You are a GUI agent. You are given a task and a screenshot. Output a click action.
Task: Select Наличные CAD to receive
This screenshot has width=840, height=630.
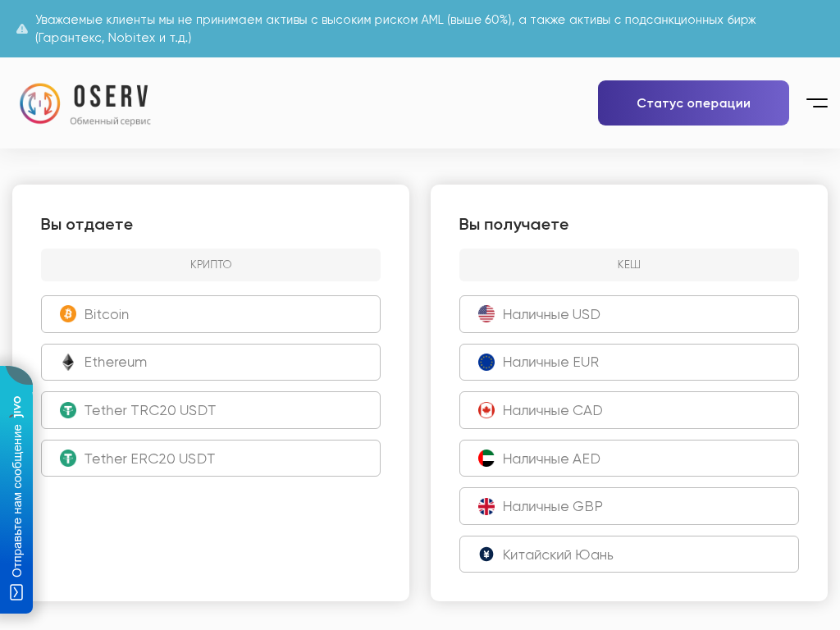point(629,410)
